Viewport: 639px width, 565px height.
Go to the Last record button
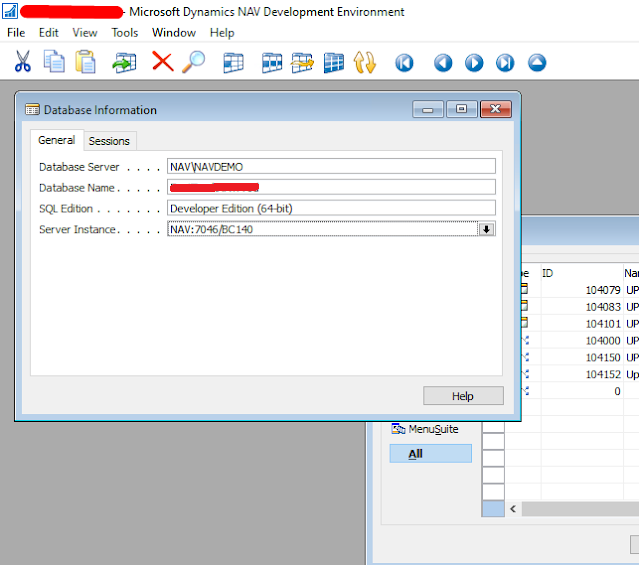click(x=505, y=63)
